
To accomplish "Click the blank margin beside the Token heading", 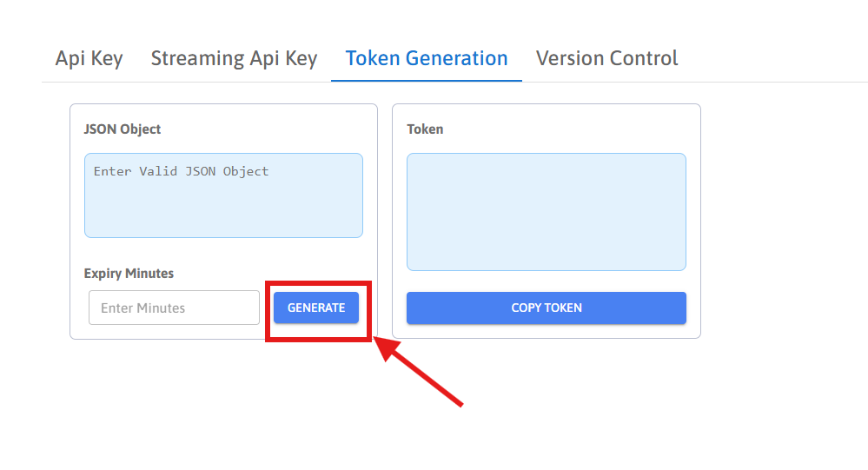I will click(x=565, y=129).
